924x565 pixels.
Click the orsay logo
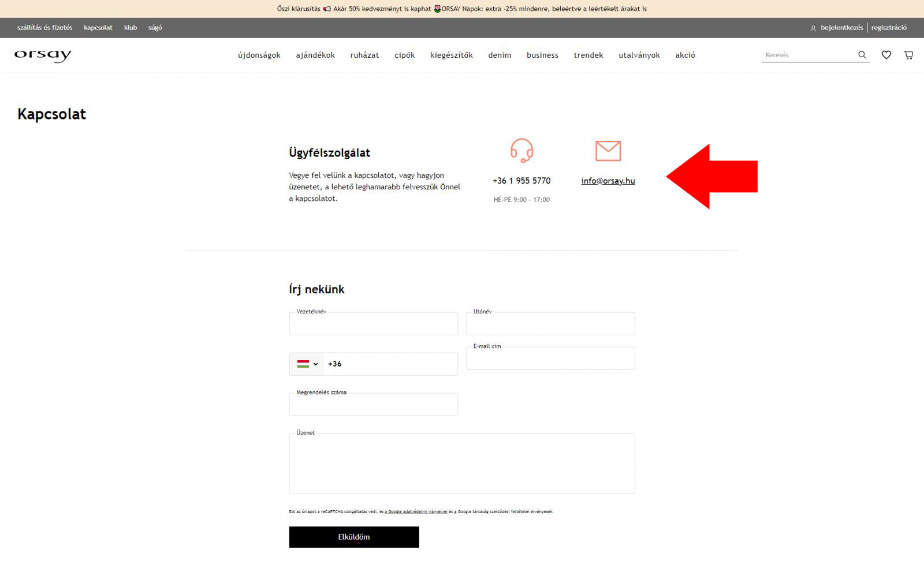[43, 55]
